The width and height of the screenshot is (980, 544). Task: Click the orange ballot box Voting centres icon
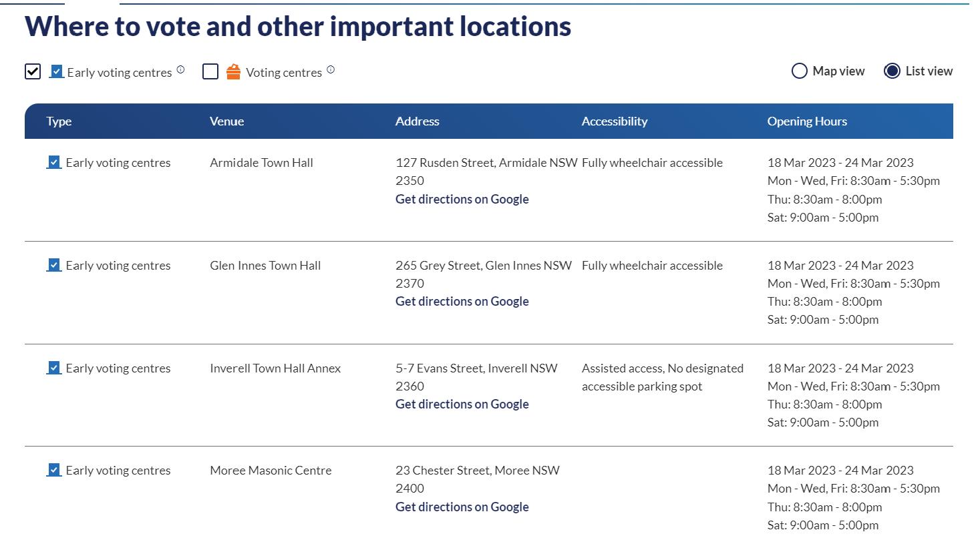click(x=233, y=71)
